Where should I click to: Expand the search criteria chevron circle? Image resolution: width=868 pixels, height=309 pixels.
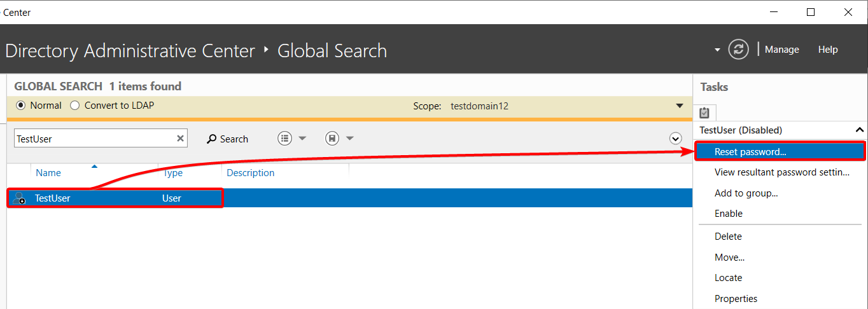pyautogui.click(x=676, y=139)
